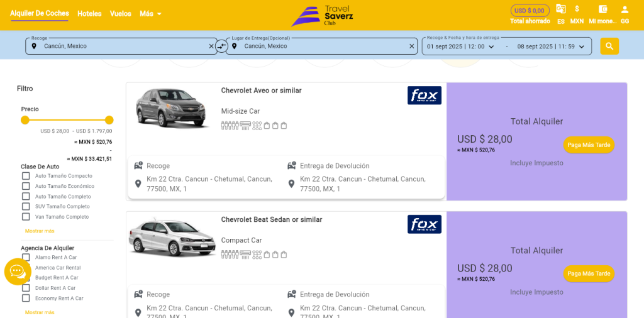Click USD $ 0,00 total ahorrado badge

coord(530,11)
